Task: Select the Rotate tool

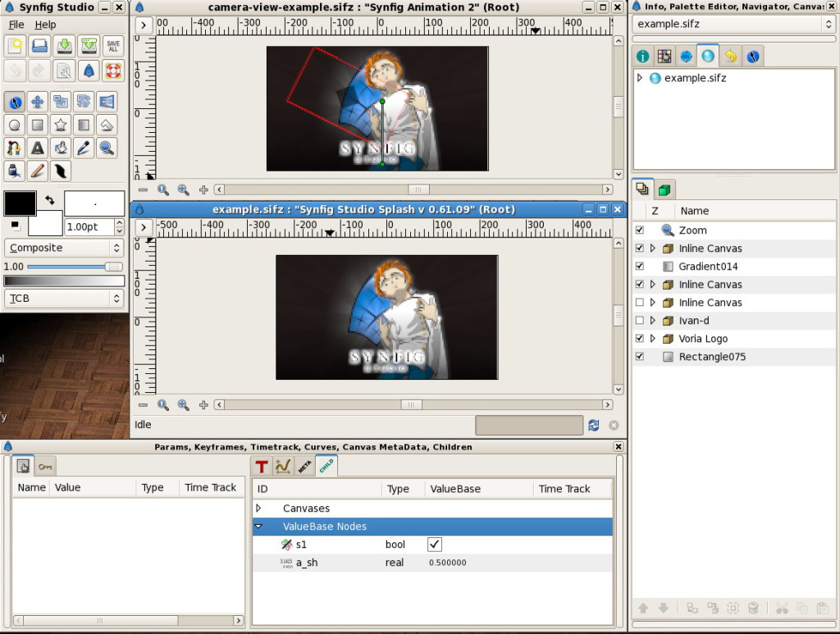Action: (84, 102)
